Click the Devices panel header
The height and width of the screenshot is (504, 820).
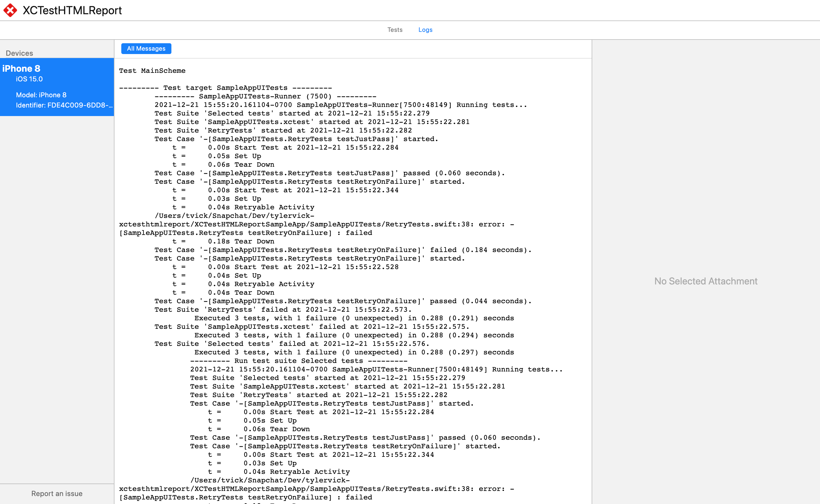(x=19, y=53)
